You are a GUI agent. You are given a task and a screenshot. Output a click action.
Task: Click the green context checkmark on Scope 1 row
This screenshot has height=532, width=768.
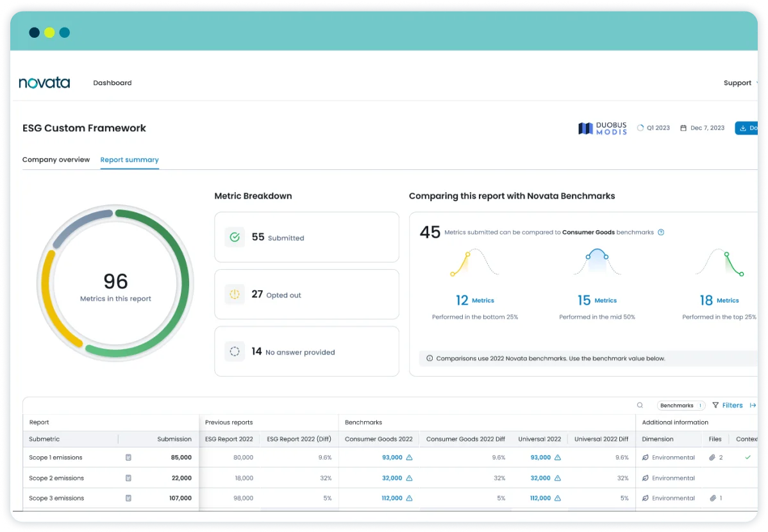coord(748,458)
